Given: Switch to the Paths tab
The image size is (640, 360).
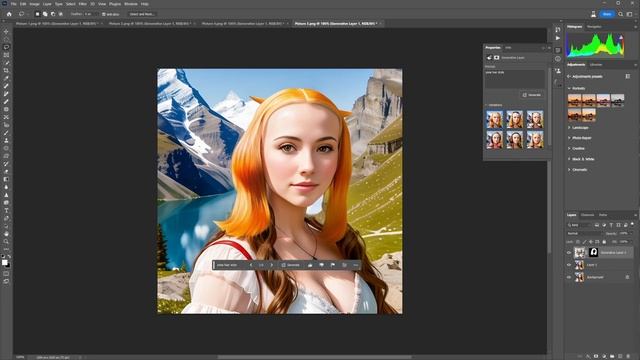Looking at the screenshot, I should tap(603, 215).
